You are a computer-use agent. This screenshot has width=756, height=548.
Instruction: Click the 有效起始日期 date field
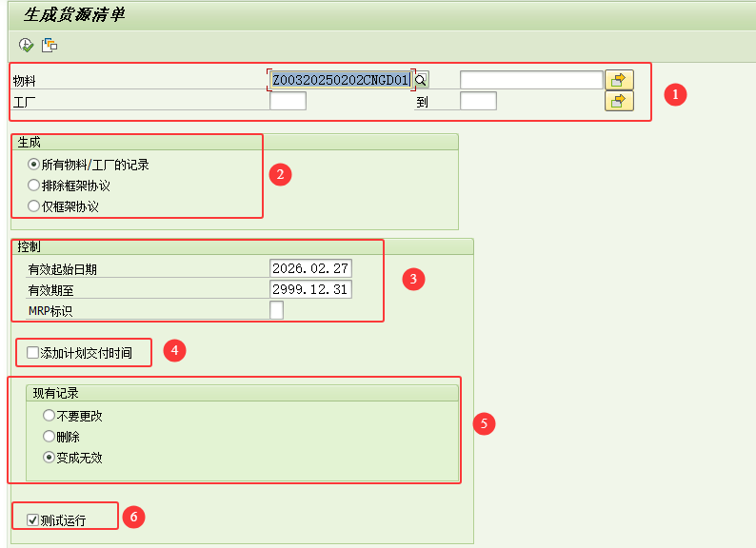[310, 268]
